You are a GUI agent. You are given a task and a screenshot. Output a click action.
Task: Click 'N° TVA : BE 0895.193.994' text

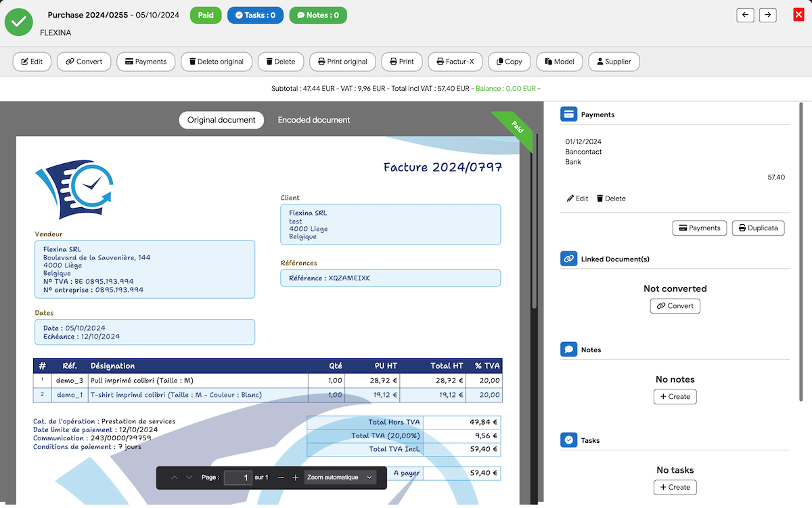coord(88,281)
